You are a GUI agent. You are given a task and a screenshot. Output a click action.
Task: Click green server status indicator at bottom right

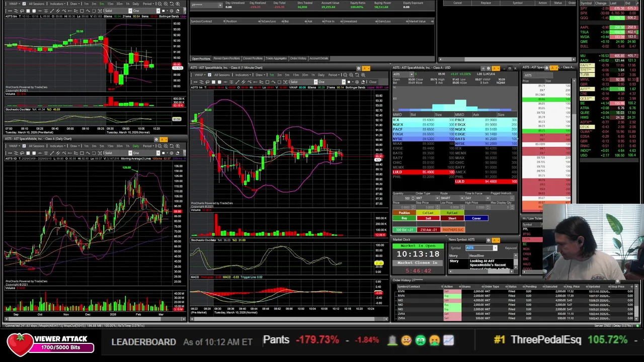(637, 325)
